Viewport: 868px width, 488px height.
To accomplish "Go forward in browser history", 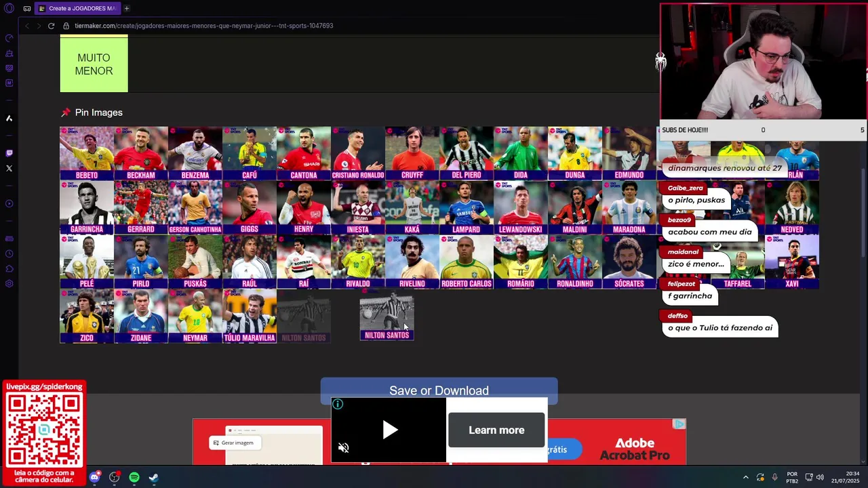I will pyautogui.click(x=39, y=26).
